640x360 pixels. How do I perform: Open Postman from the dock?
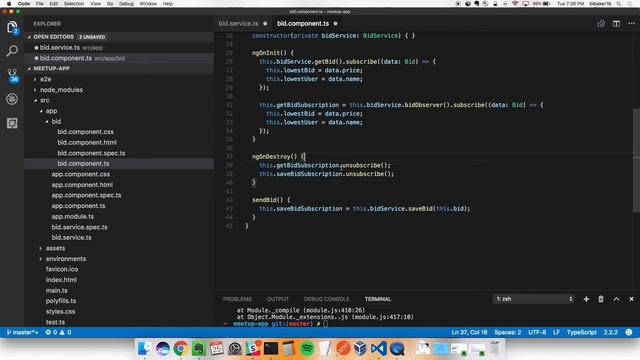tap(343, 349)
